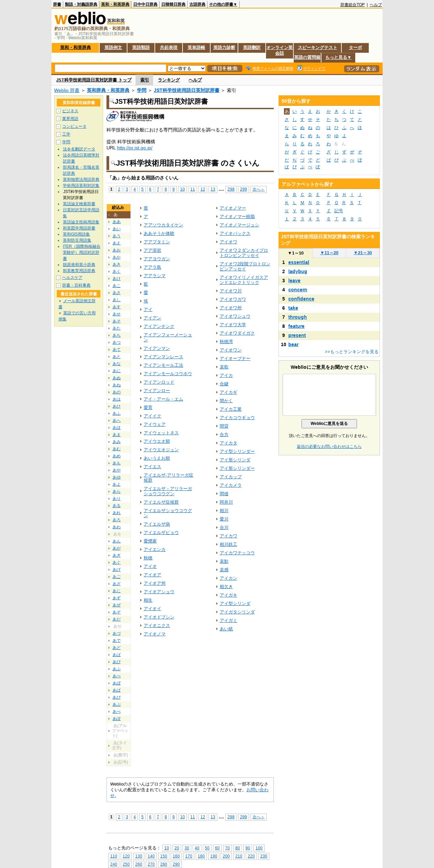Open the 索引 tab below search bar
The height and width of the screenshot is (868, 434).
pyautogui.click(x=144, y=80)
